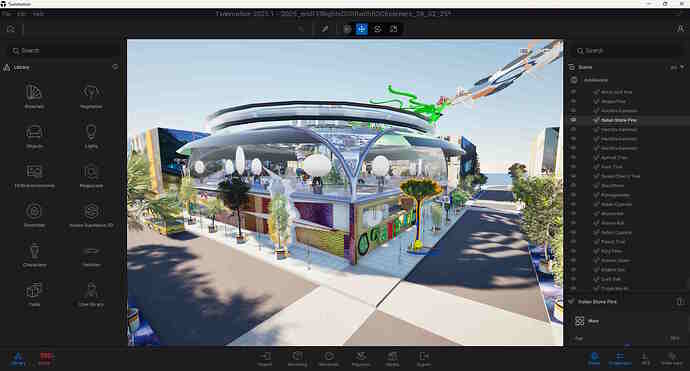Click the Scene panel search field

[627, 51]
